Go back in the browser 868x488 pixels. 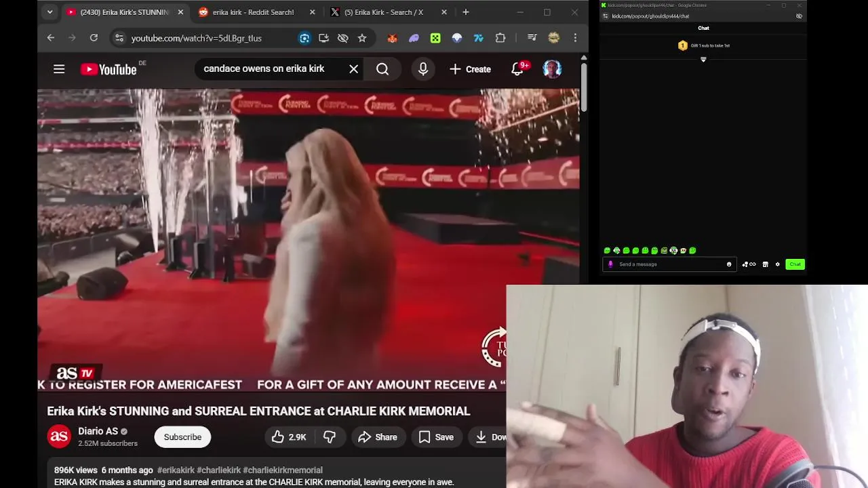pyautogui.click(x=51, y=38)
